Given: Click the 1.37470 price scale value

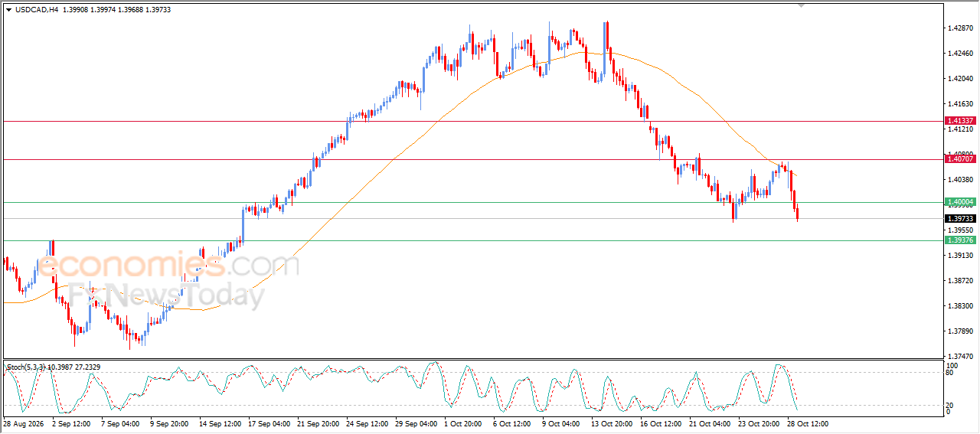Looking at the screenshot, I should click(x=960, y=357).
